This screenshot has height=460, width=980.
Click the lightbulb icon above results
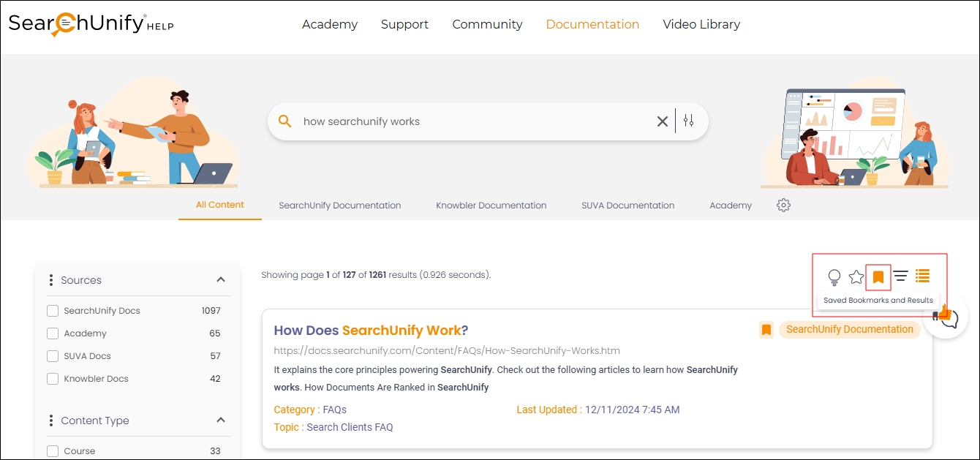pyautogui.click(x=834, y=277)
